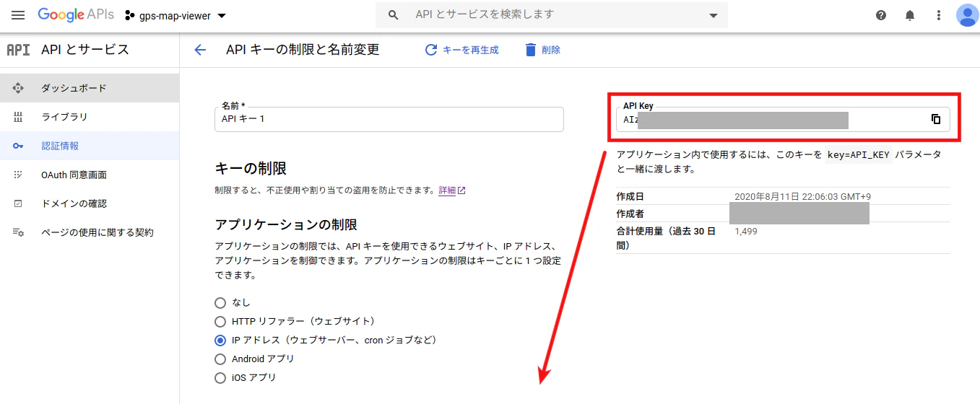
Task: Click the 削除 delete button
Action: click(x=542, y=50)
